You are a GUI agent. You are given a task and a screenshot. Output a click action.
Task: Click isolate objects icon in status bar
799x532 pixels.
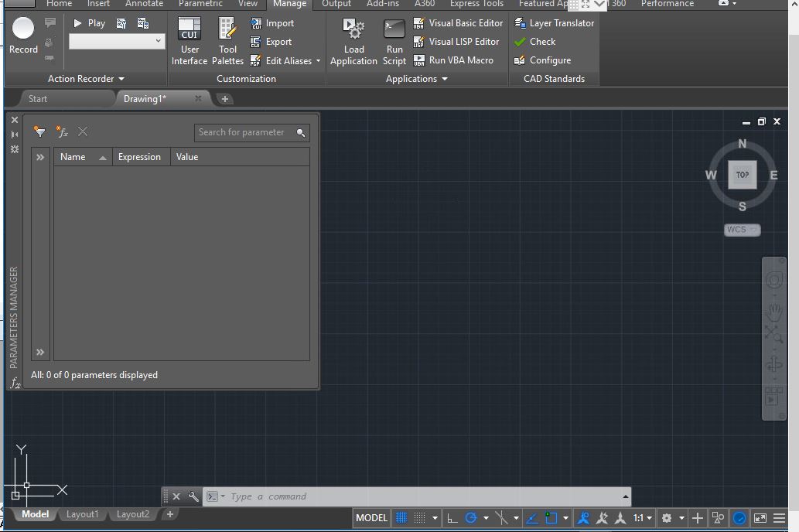[718, 518]
